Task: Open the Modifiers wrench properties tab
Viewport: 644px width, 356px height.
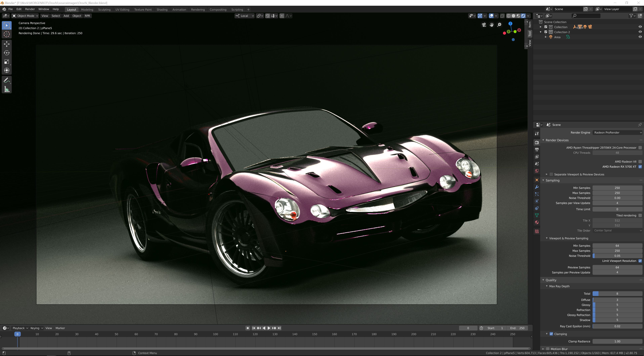Action: click(x=537, y=187)
